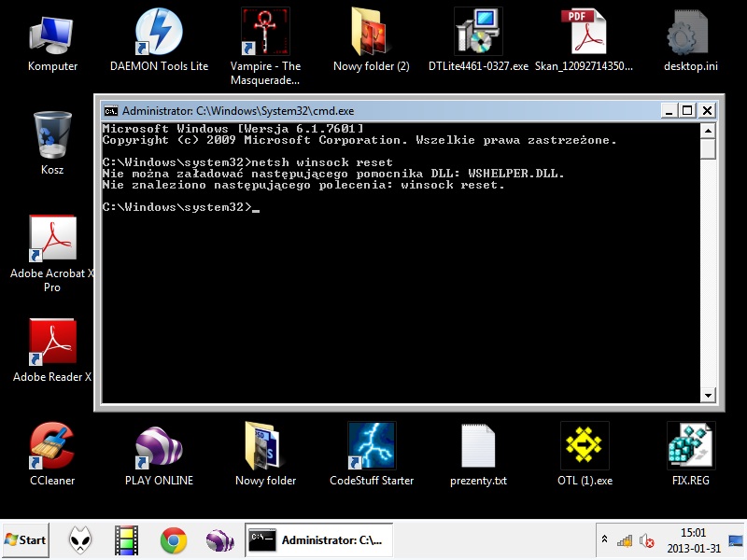Open the alien-head icon in taskbar

coord(80,540)
